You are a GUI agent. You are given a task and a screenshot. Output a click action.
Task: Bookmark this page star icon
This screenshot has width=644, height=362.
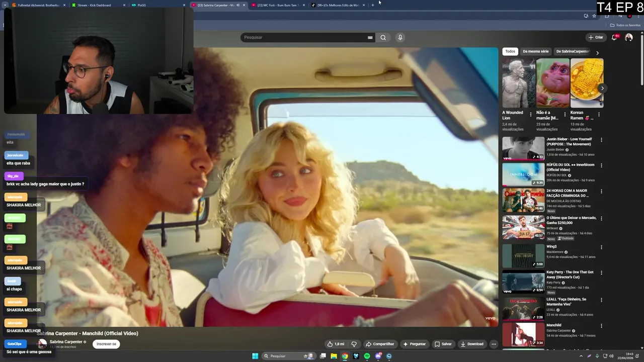(x=594, y=16)
